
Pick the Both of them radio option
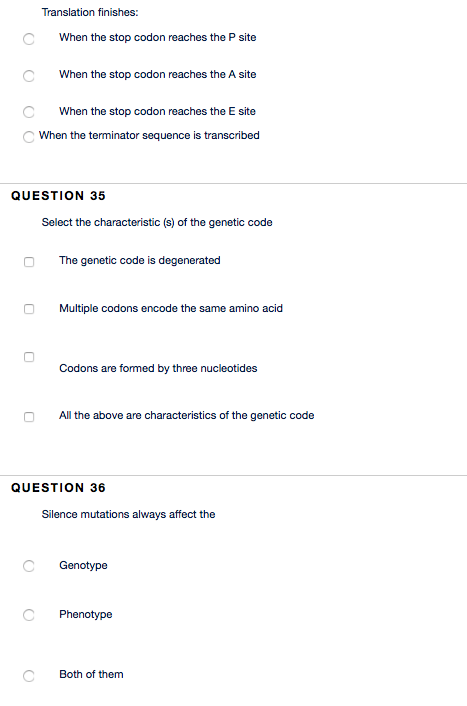(29, 676)
